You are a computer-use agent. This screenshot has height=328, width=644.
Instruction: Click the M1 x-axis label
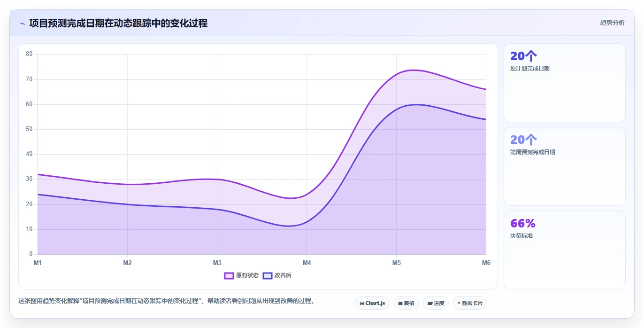coord(38,263)
